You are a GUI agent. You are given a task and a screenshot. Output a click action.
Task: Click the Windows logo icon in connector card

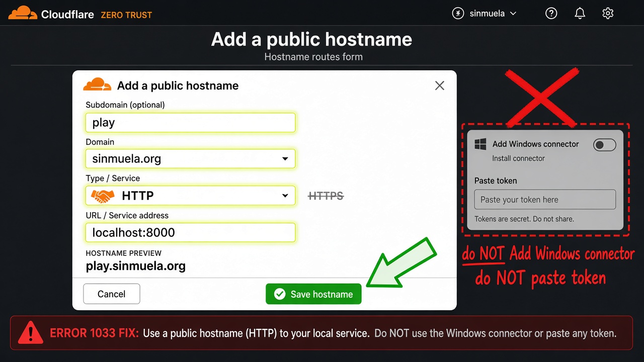click(x=480, y=144)
